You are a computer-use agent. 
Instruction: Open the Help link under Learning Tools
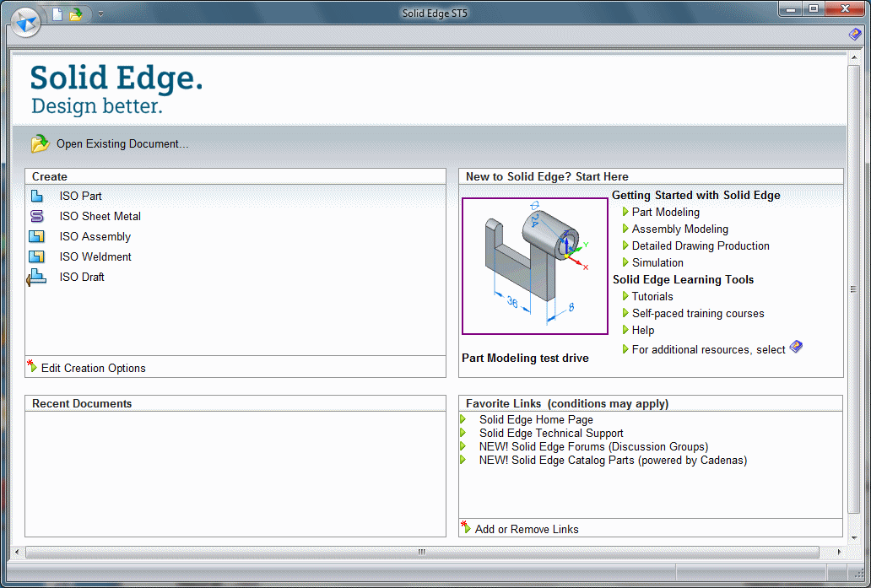pos(642,330)
